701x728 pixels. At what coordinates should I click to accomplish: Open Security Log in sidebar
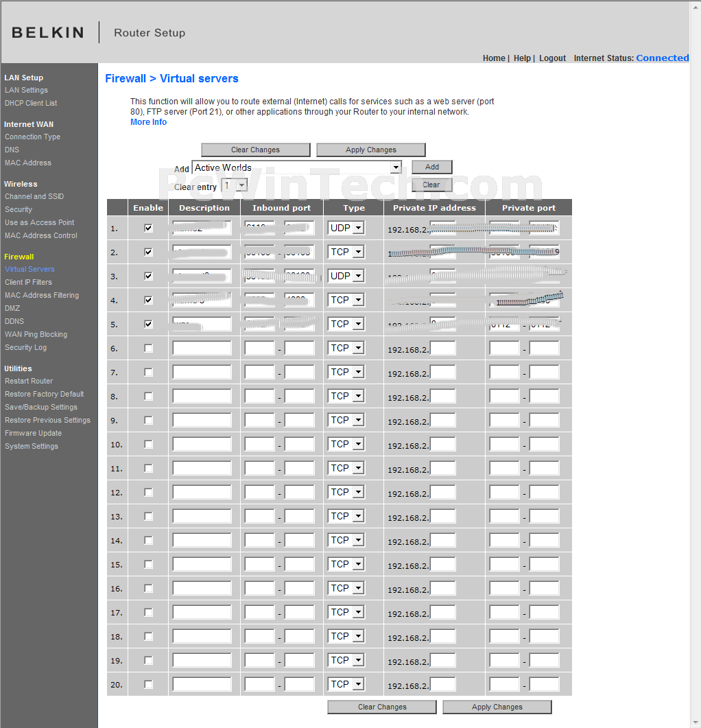(25, 347)
